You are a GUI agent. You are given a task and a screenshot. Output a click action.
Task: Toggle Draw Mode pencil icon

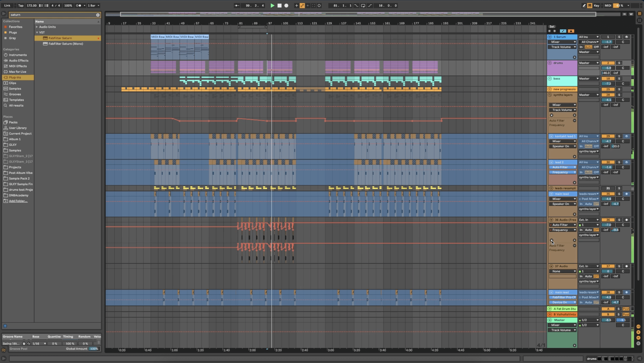click(584, 5)
